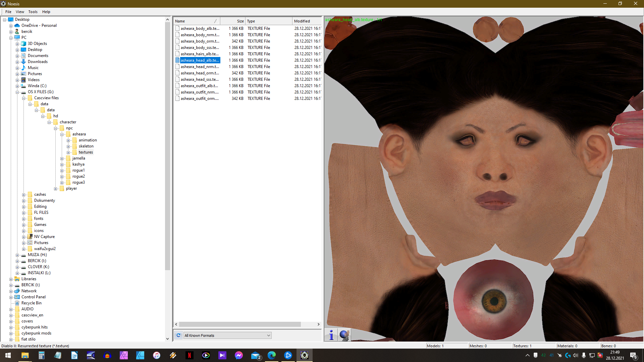Open the Calculator taskbar icon
Image resolution: width=644 pixels, height=362 pixels.
(x=41, y=355)
